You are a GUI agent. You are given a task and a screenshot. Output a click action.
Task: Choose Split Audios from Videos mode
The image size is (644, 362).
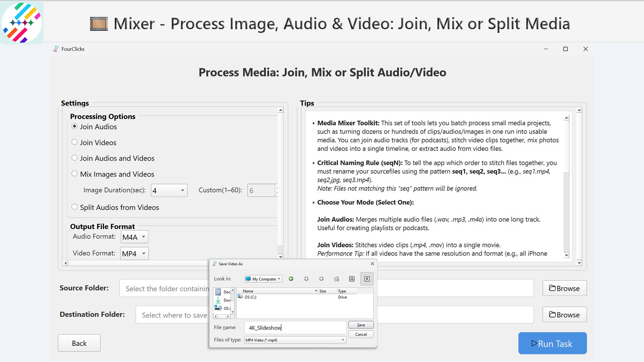tap(74, 207)
